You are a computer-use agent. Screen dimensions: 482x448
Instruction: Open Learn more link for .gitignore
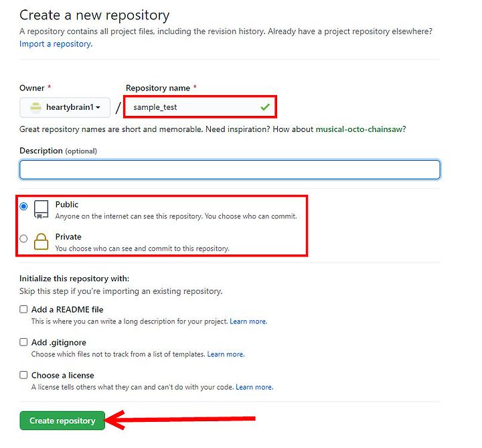[226, 354]
